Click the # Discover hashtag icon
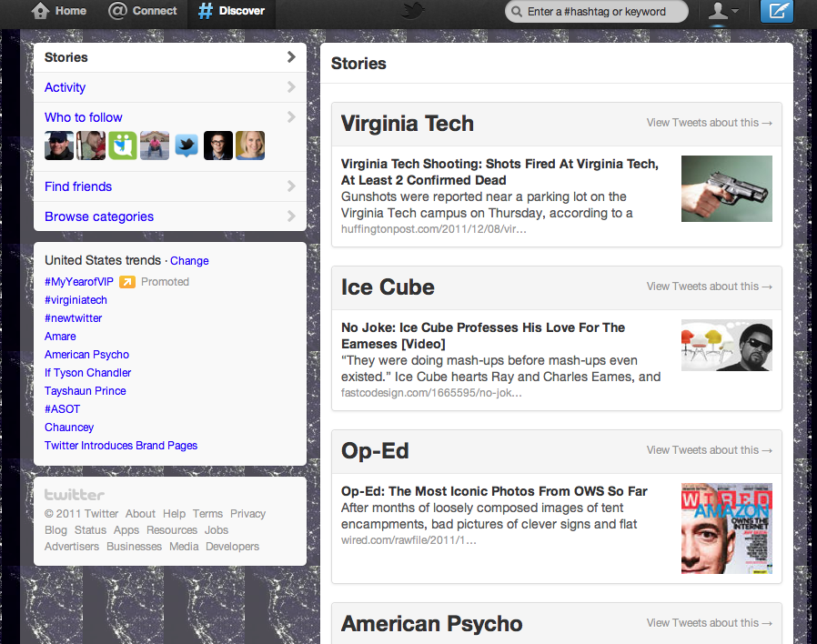The width and height of the screenshot is (817, 644). (x=206, y=10)
